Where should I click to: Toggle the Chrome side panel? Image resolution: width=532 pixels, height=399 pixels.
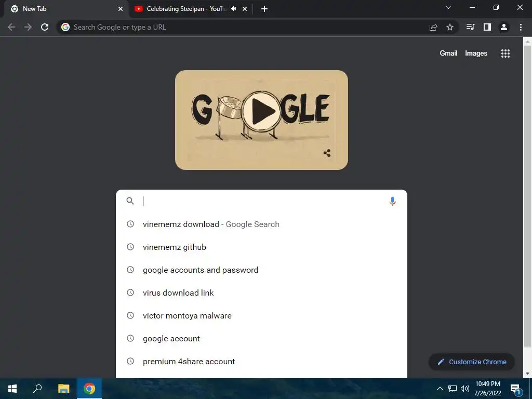pyautogui.click(x=487, y=27)
